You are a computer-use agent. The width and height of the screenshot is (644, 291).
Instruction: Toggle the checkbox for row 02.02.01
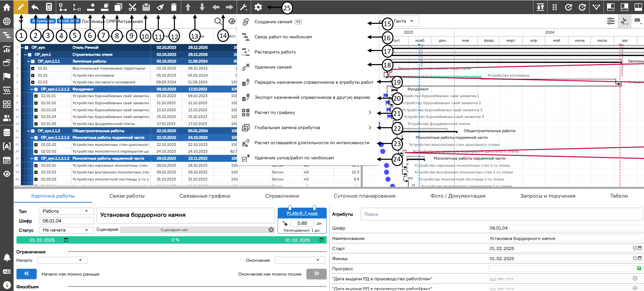coord(36,145)
